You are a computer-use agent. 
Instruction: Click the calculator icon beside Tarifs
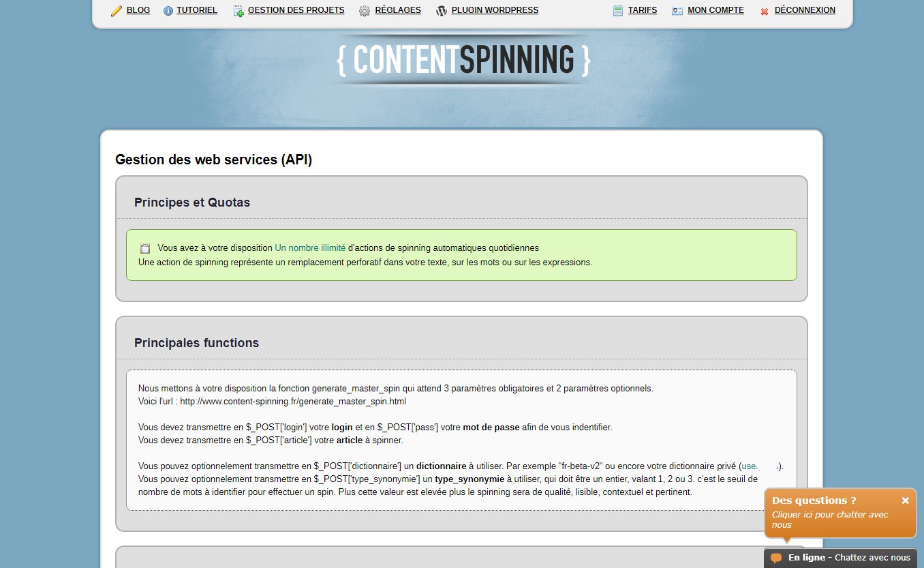click(618, 11)
